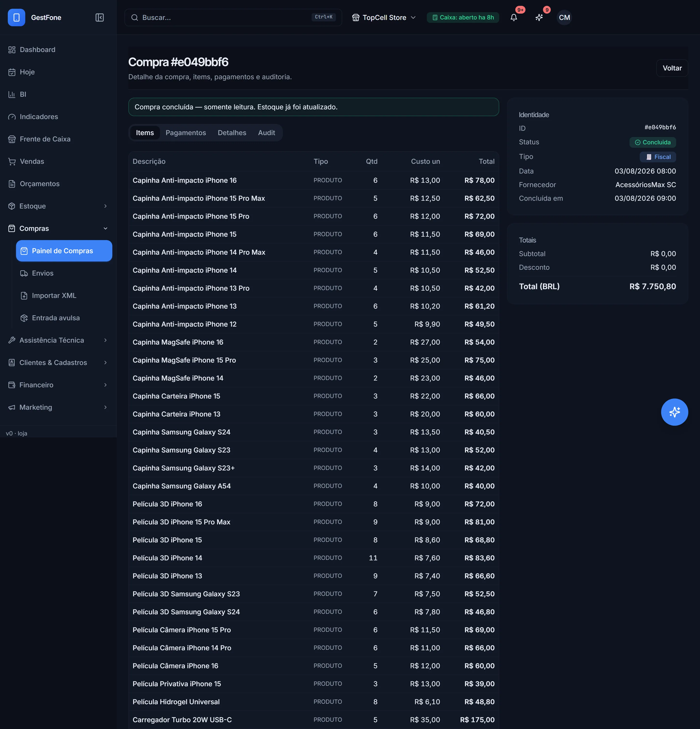Click the Vendas shopping cart icon
The height and width of the screenshot is (729, 700).
(x=12, y=161)
